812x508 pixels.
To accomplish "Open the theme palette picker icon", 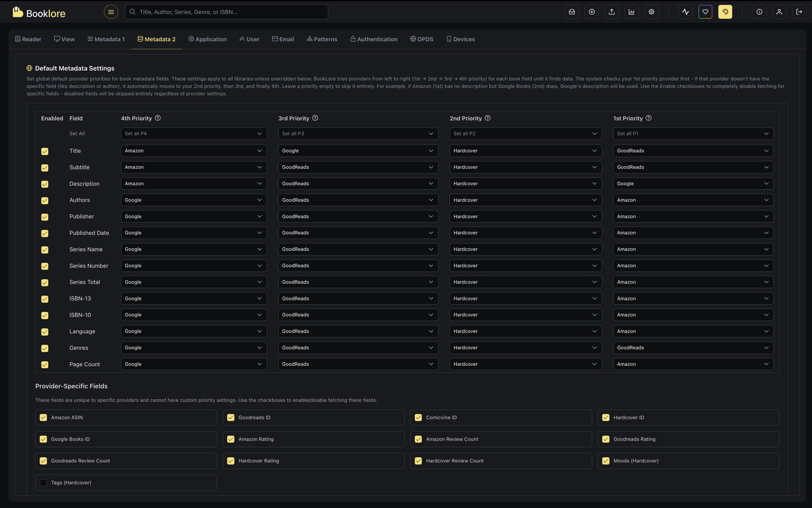I will coord(725,11).
